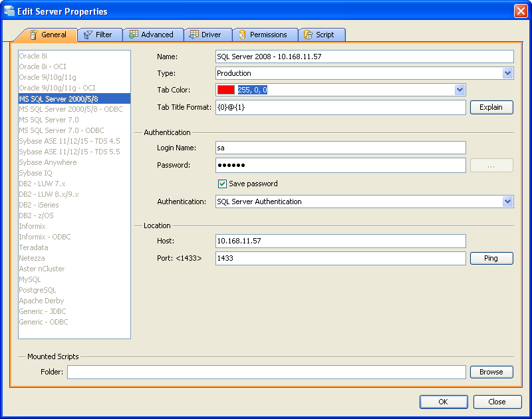Select Sybase ASE 11/12/15 - TDS 4.5
532x419 pixels.
(74, 141)
